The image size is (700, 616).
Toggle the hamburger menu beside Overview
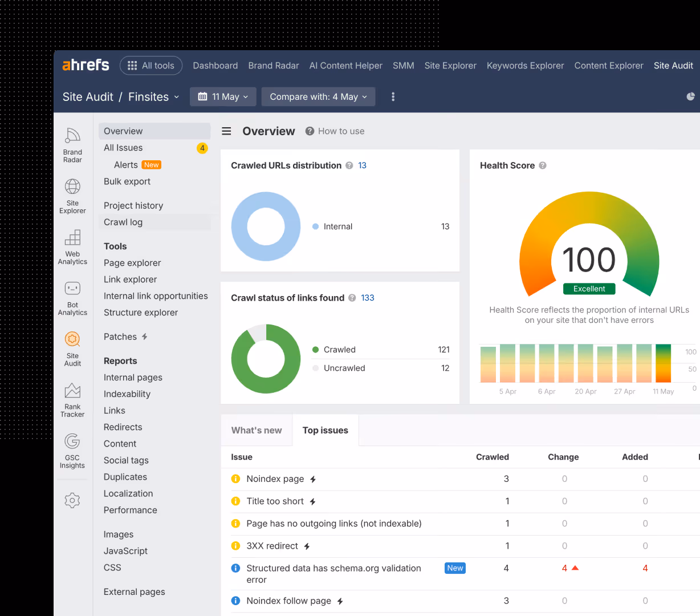tap(226, 131)
